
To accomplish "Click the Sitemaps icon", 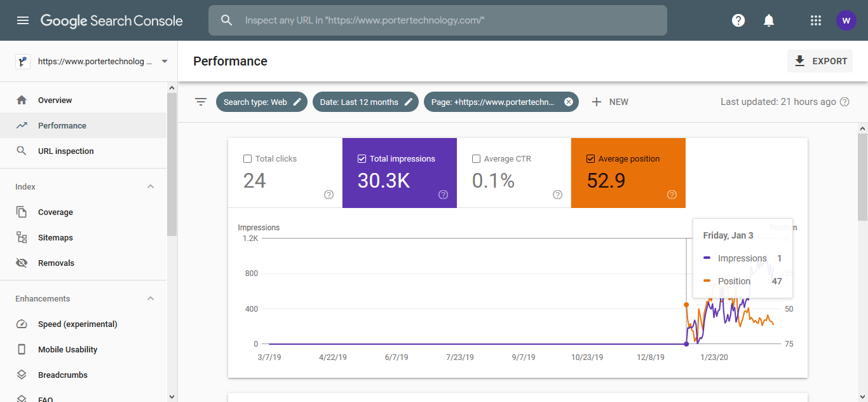I will point(22,237).
